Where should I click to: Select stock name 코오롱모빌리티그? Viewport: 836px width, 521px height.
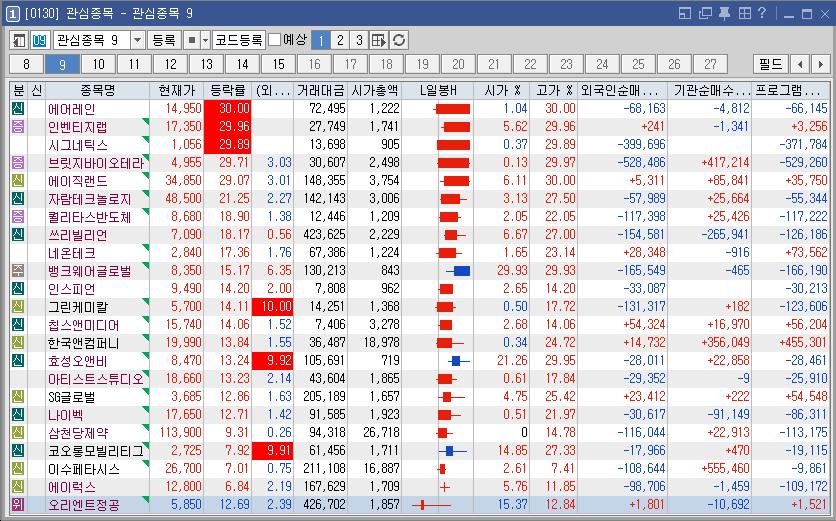[96, 451]
